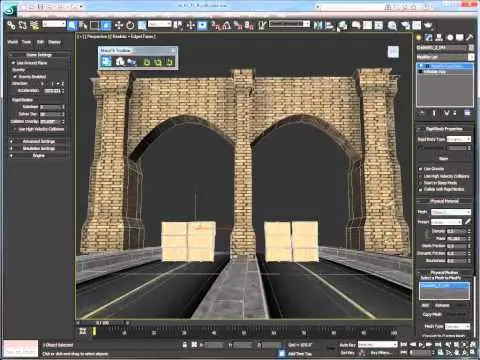Click the Copy Mesh button
This screenshot has width=480, height=360.
[432, 314]
